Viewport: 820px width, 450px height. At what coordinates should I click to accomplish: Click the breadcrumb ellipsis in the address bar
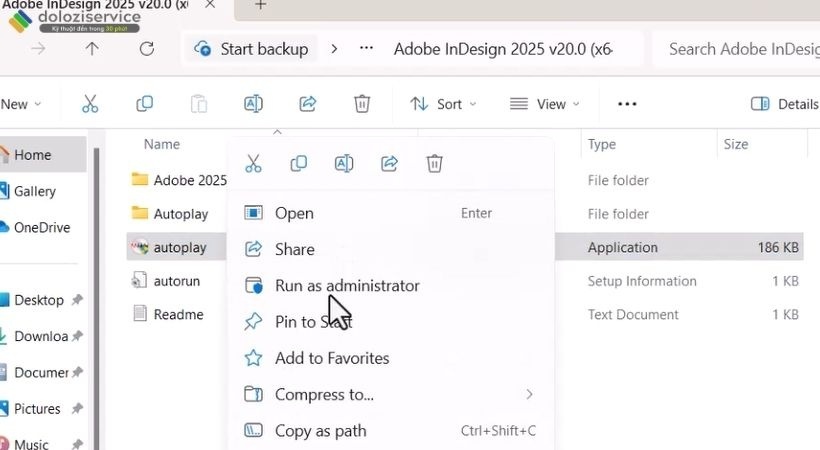[367, 49]
